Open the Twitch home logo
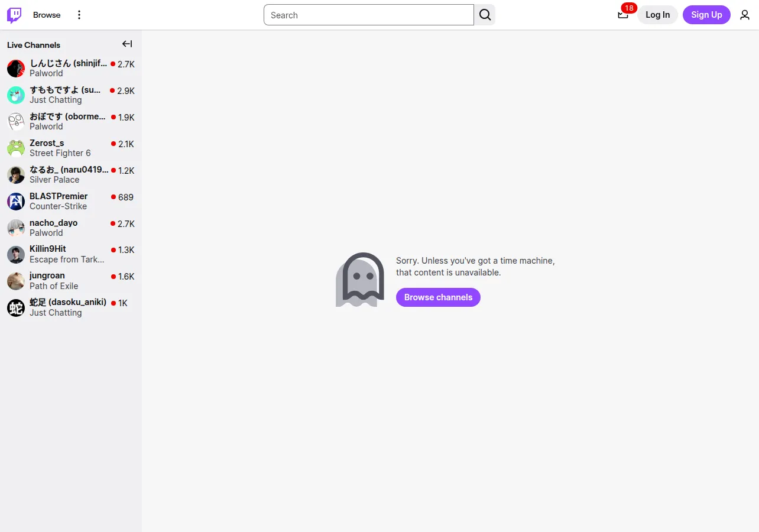Image resolution: width=759 pixels, height=532 pixels. (14, 15)
